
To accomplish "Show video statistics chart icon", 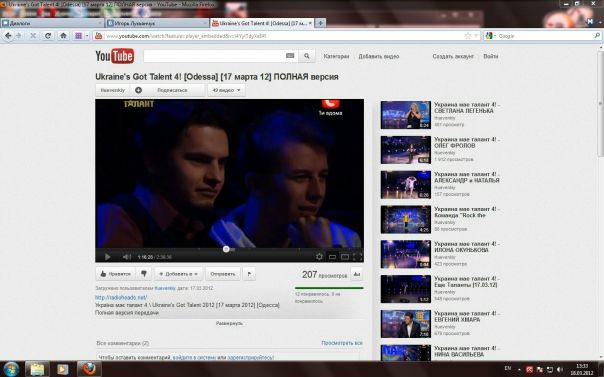I will click(x=357, y=274).
